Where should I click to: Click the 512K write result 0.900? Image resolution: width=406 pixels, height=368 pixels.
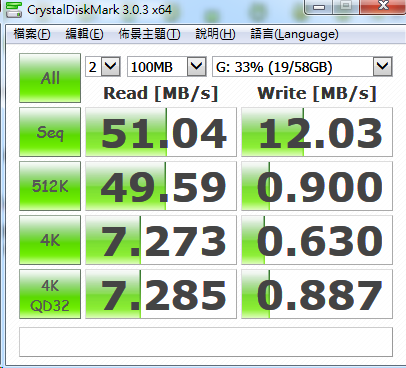317,186
